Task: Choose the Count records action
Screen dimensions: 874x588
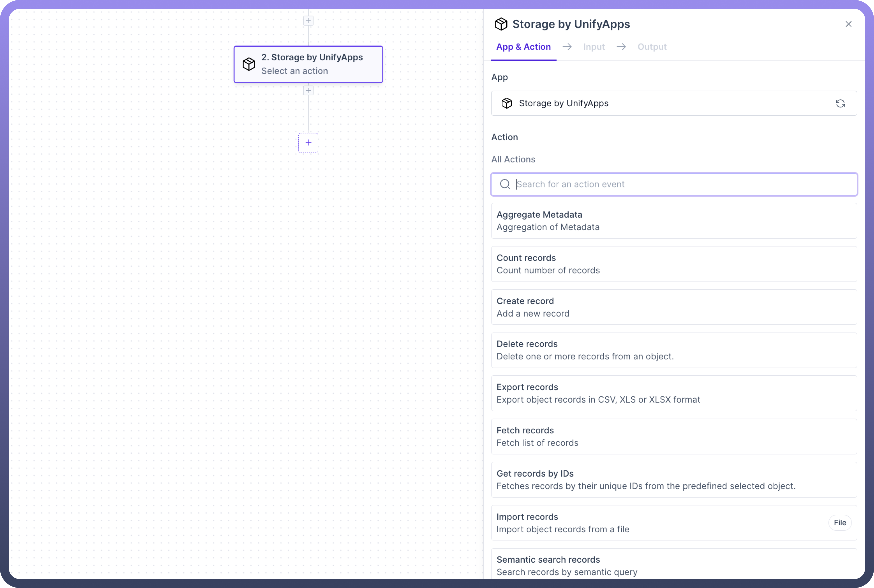Action: (674, 264)
